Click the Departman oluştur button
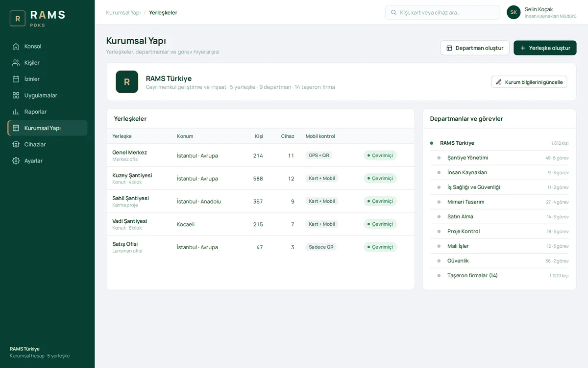 click(475, 48)
